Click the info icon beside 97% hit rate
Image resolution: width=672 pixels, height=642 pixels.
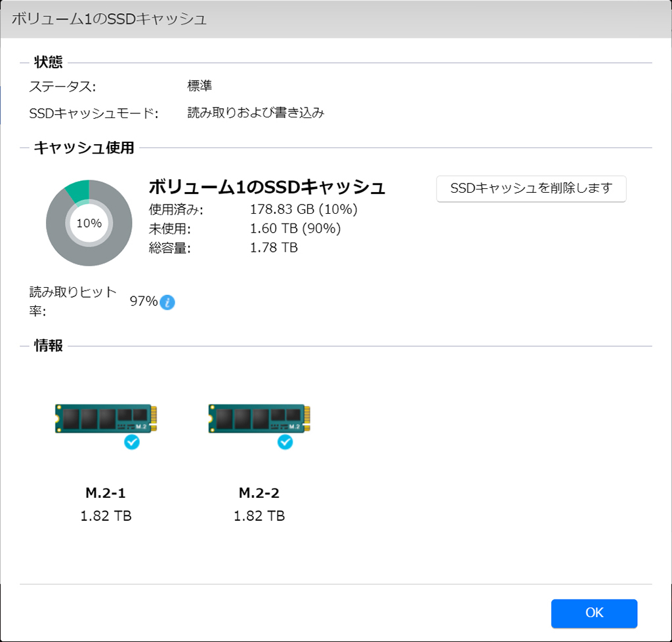click(167, 302)
